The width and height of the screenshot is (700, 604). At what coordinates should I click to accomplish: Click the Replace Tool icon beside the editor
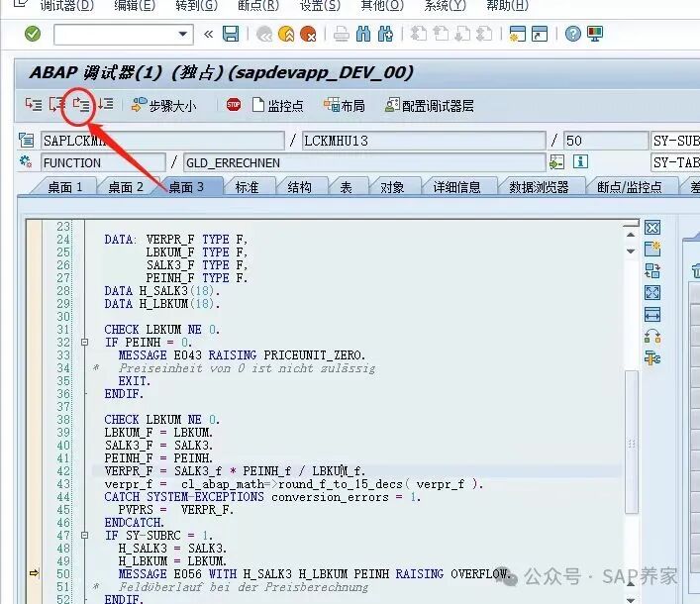(x=652, y=270)
